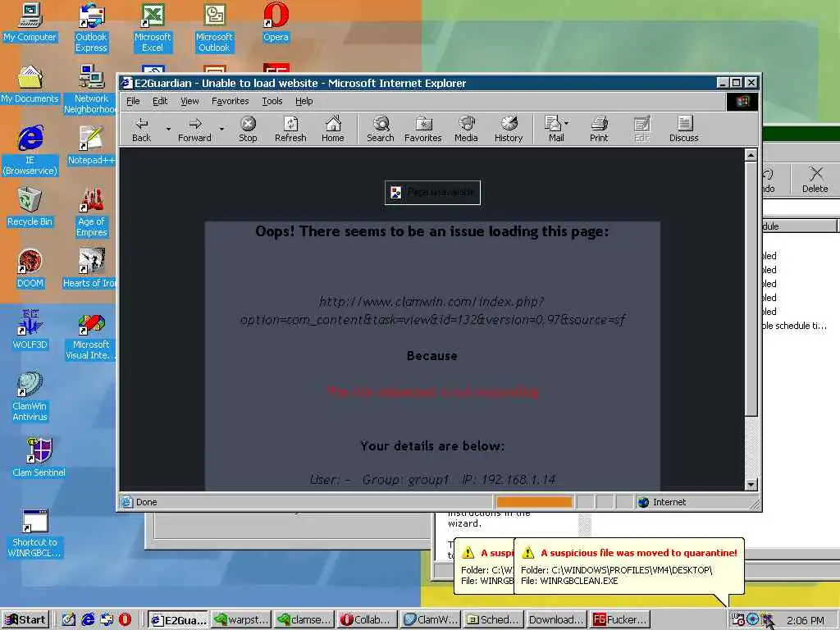Select the Opera desktop shortcut
Viewport: 840px width, 630px height.
[276, 22]
